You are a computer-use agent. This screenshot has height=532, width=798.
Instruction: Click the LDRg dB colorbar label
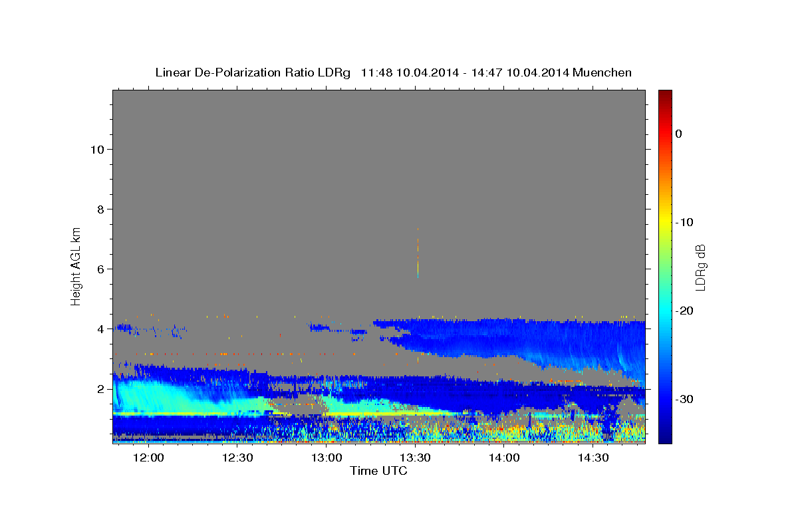[x=700, y=267]
